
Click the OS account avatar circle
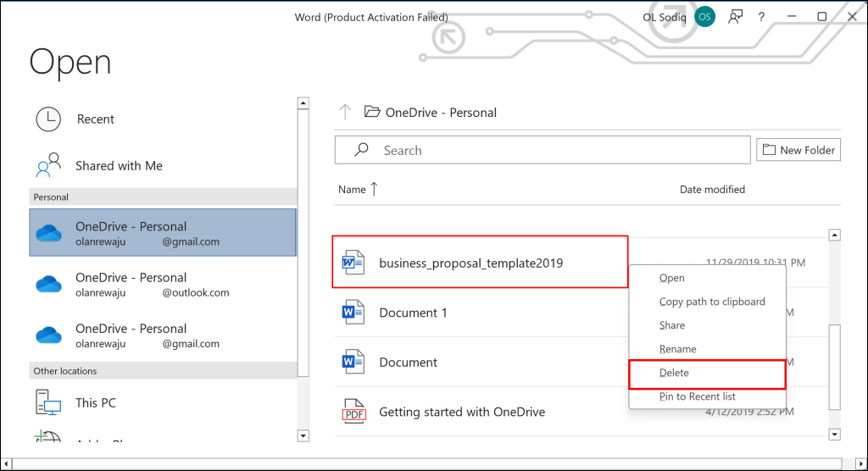704,17
